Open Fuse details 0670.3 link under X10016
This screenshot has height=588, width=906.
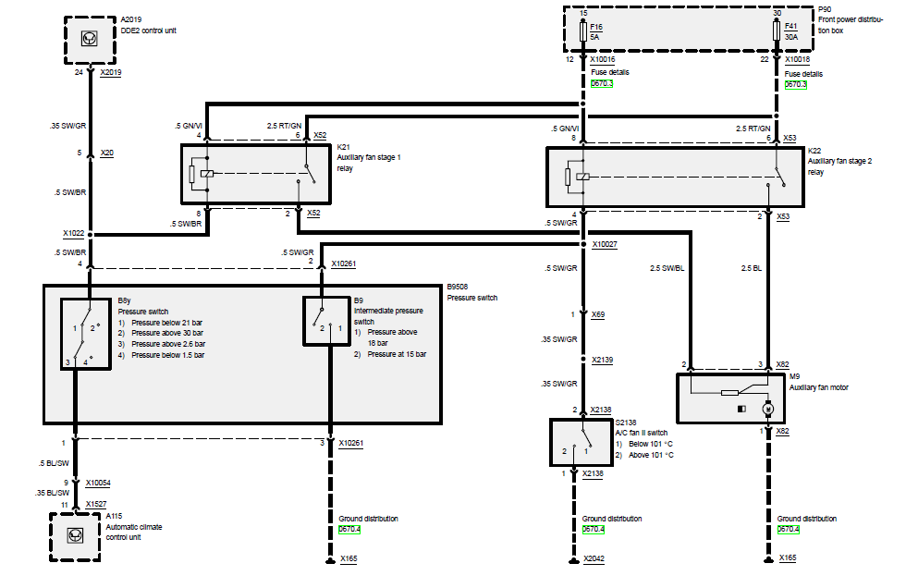(x=602, y=84)
